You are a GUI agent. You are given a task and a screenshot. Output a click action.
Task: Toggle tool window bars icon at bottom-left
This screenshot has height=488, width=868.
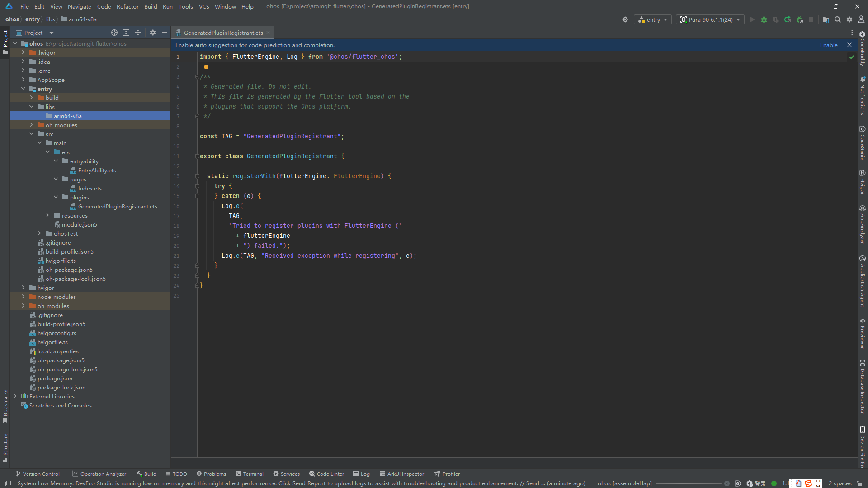8,483
